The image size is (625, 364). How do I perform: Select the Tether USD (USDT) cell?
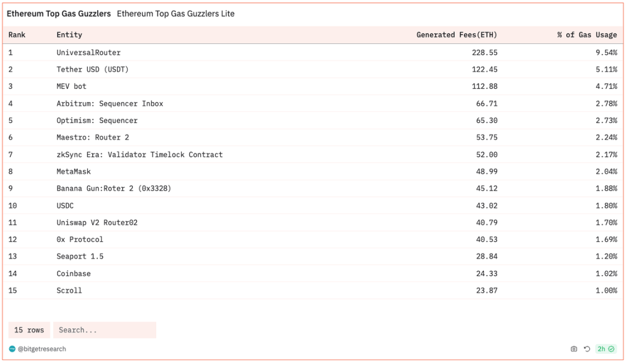92,69
